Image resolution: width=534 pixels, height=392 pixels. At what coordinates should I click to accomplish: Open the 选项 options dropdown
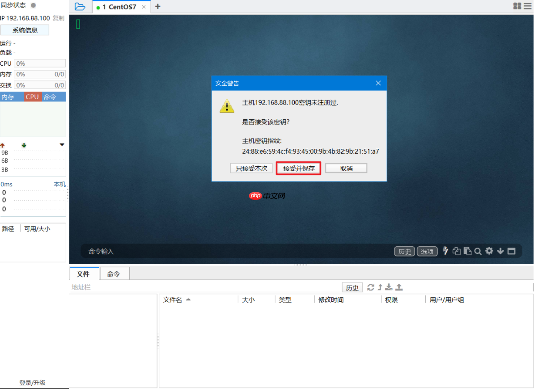(x=427, y=251)
